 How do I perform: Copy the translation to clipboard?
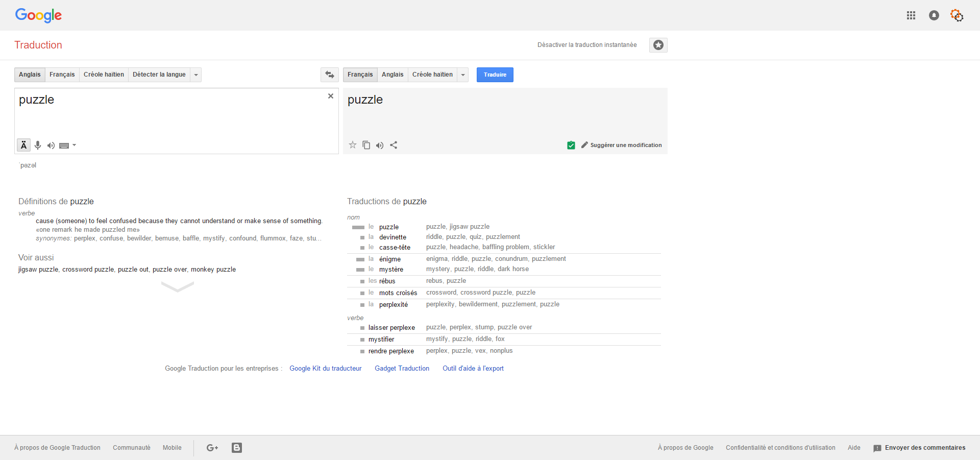(366, 145)
